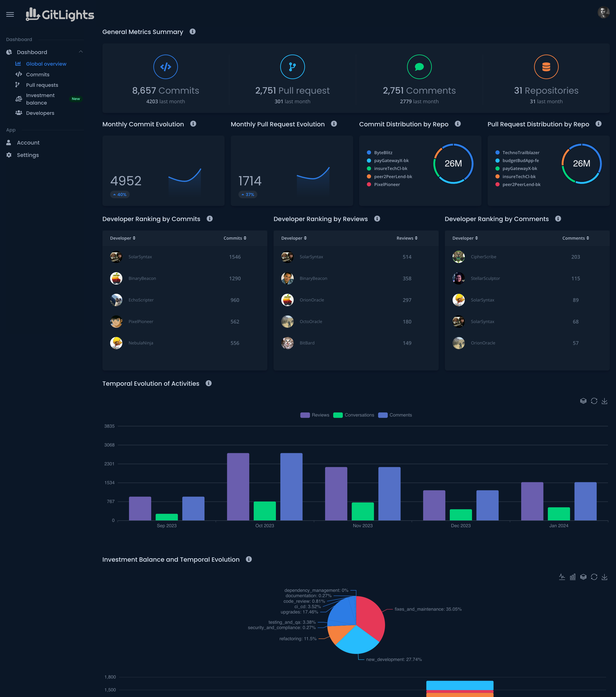This screenshot has height=697, width=616.
Task: Sort commits ranking by Commits column
Action: coord(235,238)
